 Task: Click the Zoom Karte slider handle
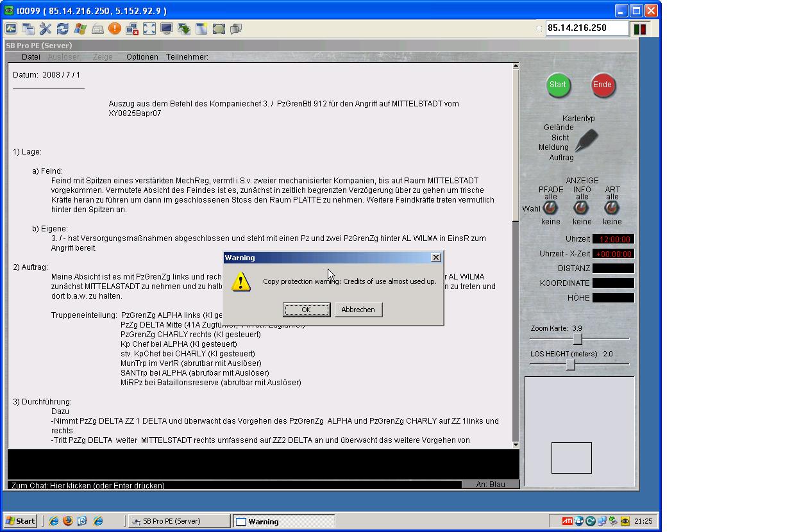tap(577, 338)
